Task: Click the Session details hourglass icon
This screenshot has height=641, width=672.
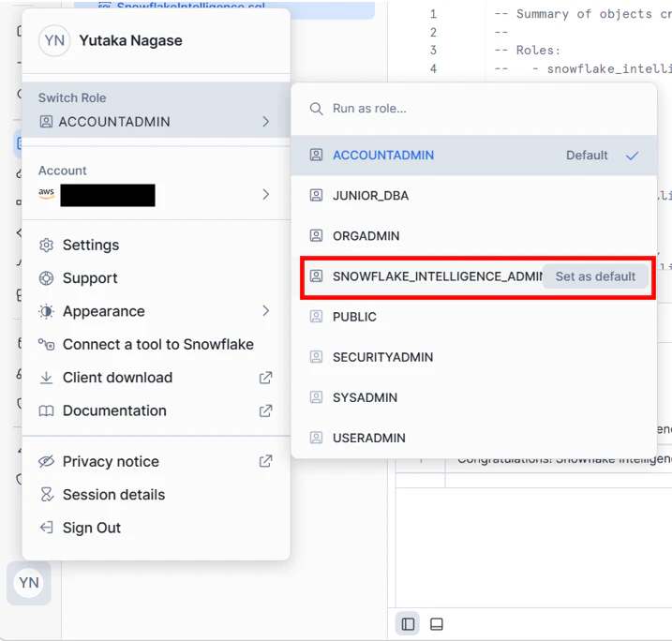Action: click(x=46, y=495)
